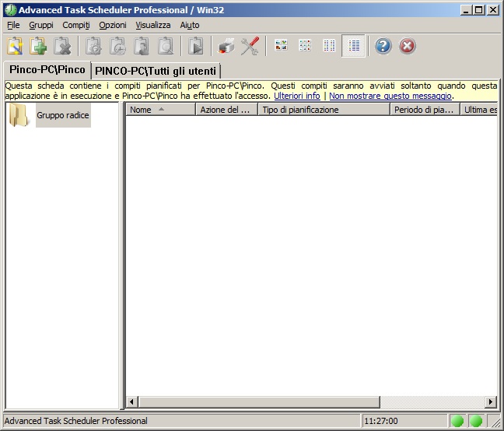
Task: Click Advanced Task Scheduler Professional status text
Action: [76, 421]
